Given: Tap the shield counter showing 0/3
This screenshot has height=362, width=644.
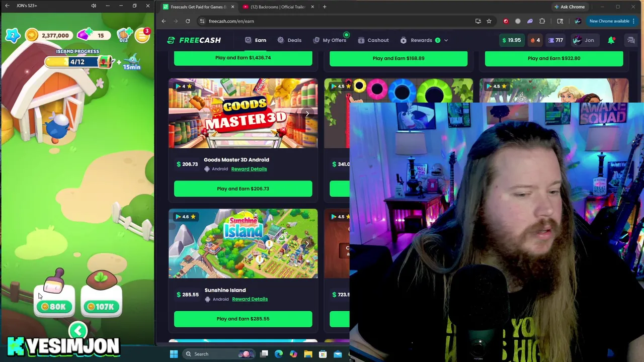Looking at the screenshot, I should (x=123, y=36).
